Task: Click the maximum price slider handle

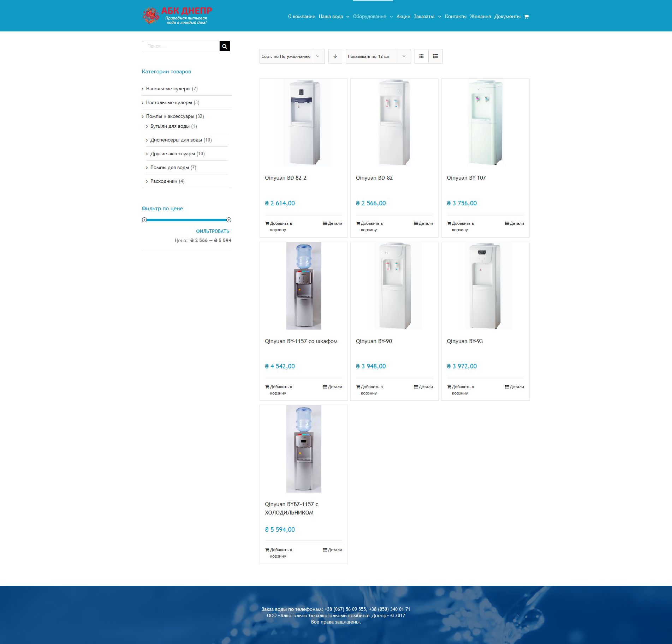Action: pos(229,220)
